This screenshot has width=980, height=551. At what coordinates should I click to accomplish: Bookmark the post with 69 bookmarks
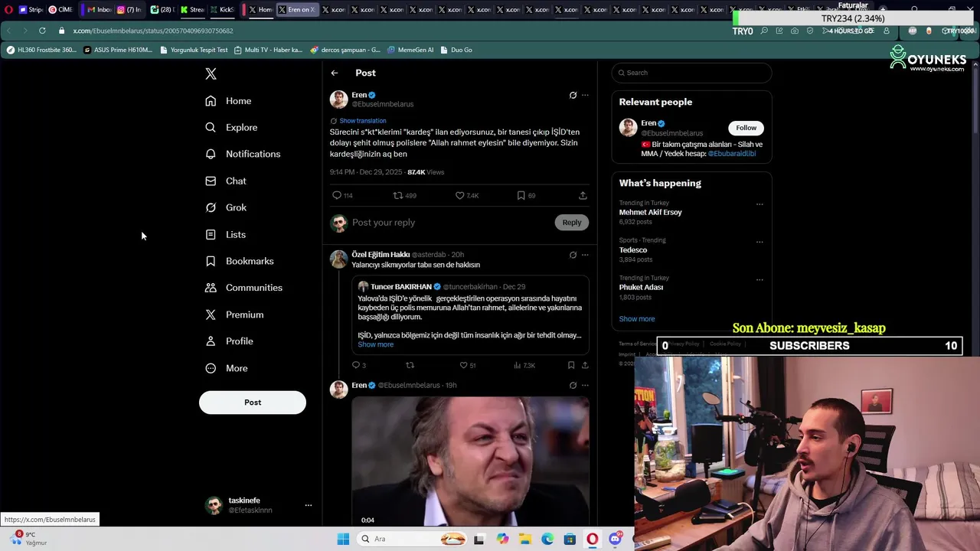click(521, 196)
